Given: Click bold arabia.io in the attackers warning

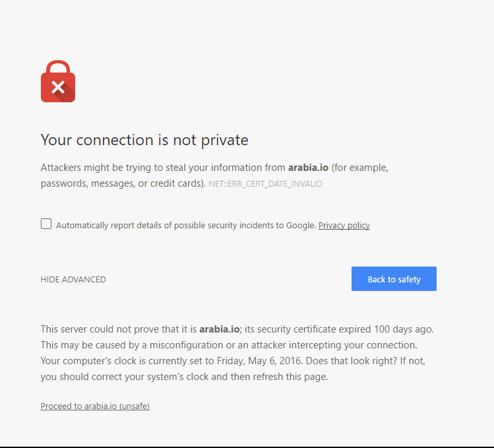Looking at the screenshot, I should 309,168.
